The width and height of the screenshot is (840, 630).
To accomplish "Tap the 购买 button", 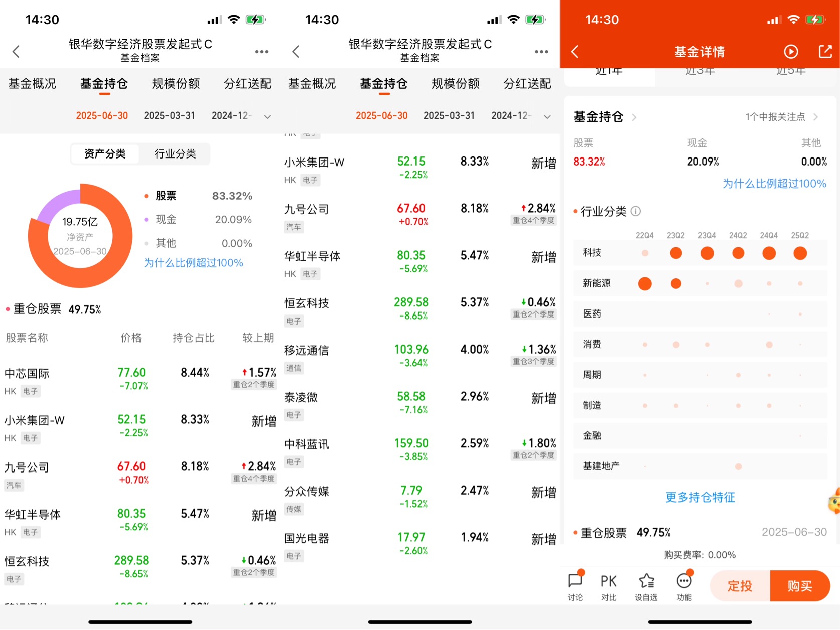I will pos(800,586).
